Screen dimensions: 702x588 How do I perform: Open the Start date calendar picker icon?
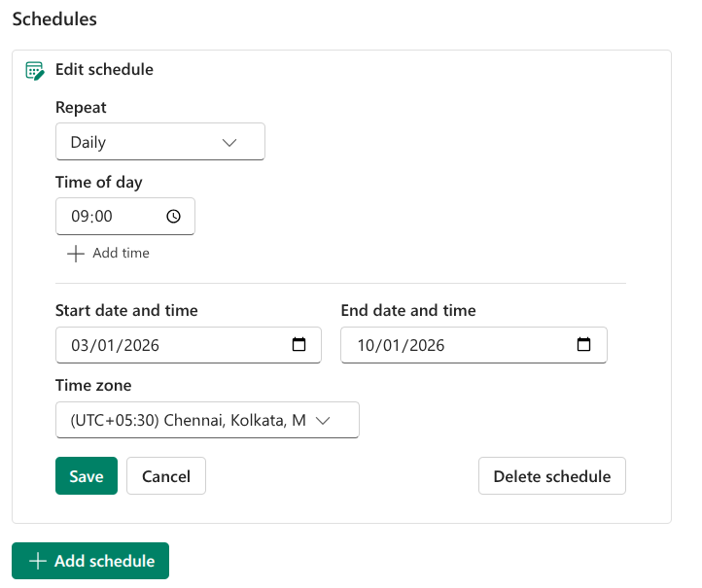(298, 345)
